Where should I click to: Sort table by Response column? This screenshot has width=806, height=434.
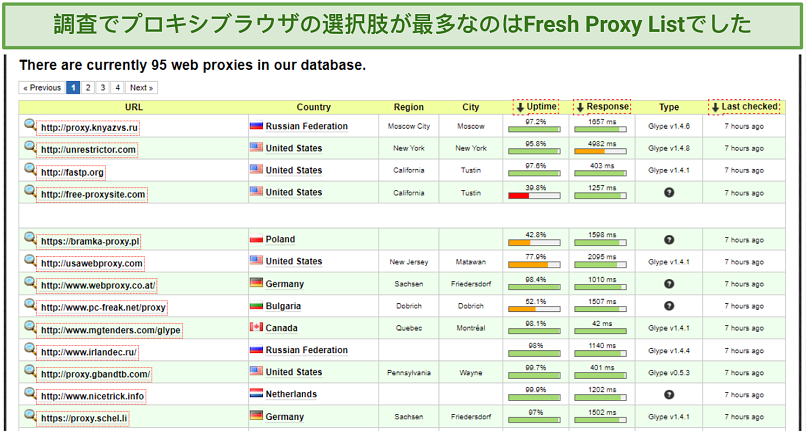[602, 107]
